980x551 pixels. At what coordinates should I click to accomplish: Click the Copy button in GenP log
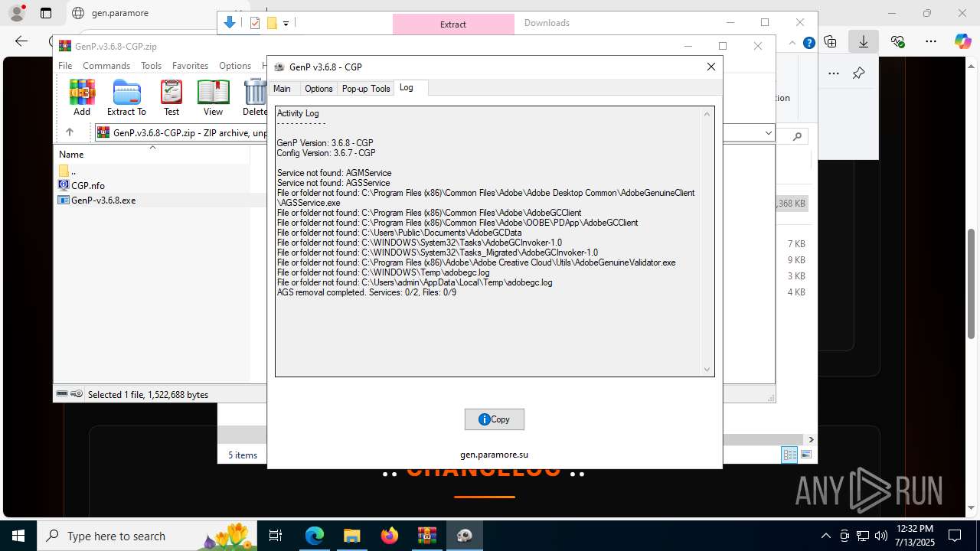pos(494,419)
